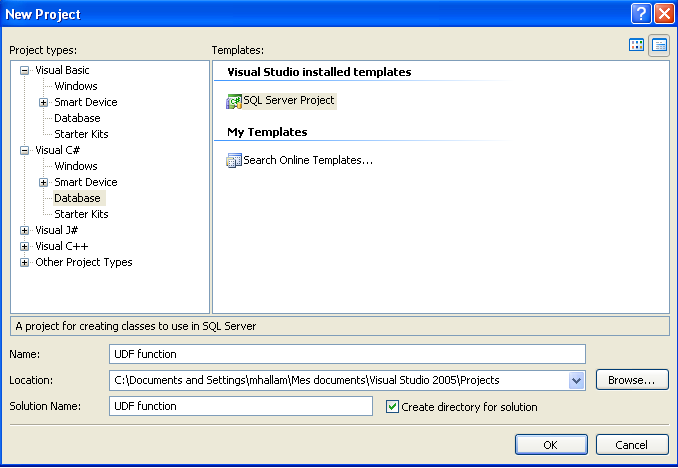
Task: Expand Smart Device under Visual Basic
Action: (x=43, y=103)
